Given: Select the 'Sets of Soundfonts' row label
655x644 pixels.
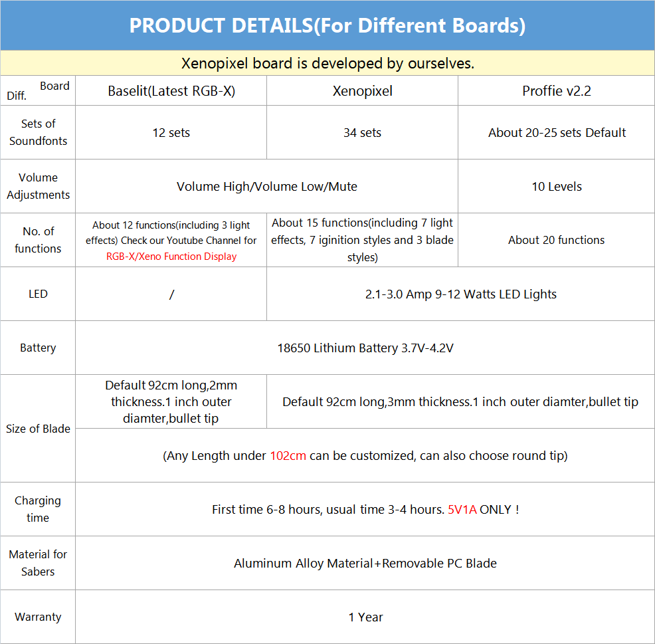Looking at the screenshot, I should click(x=38, y=132).
